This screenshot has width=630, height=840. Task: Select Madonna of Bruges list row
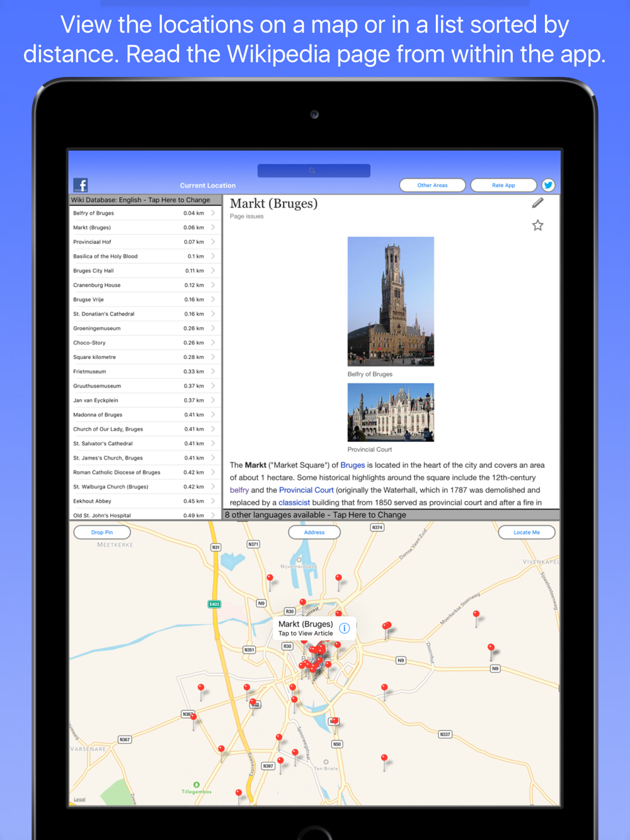click(x=145, y=415)
